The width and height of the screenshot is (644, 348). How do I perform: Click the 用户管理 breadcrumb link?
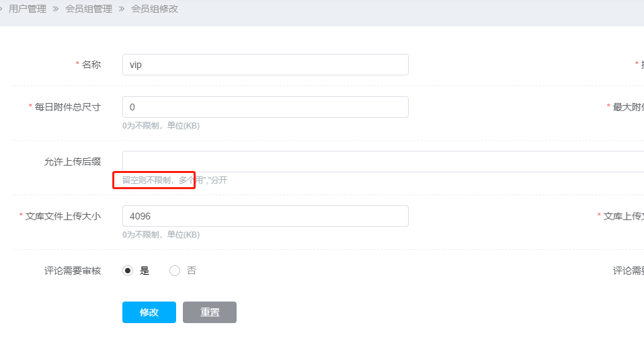[x=27, y=9]
